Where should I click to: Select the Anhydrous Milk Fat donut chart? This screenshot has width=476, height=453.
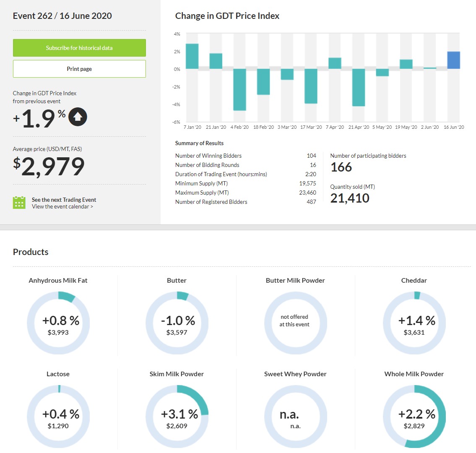[x=58, y=323]
